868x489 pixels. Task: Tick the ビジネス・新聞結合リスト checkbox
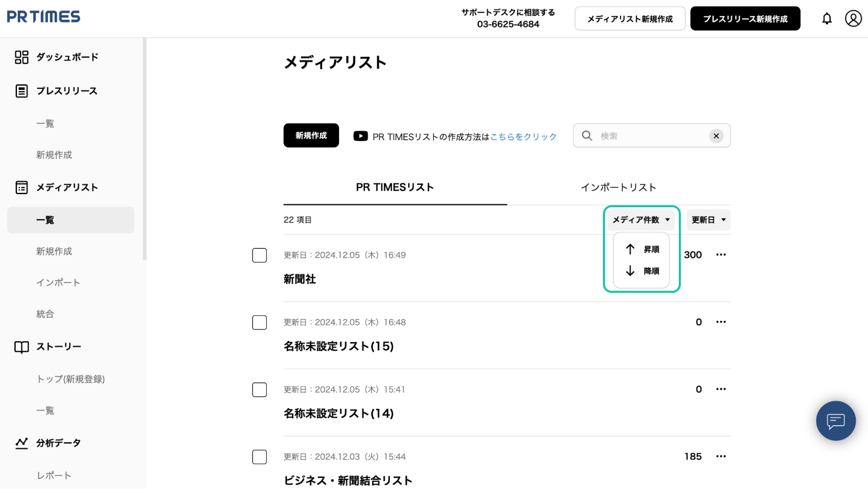pos(259,457)
